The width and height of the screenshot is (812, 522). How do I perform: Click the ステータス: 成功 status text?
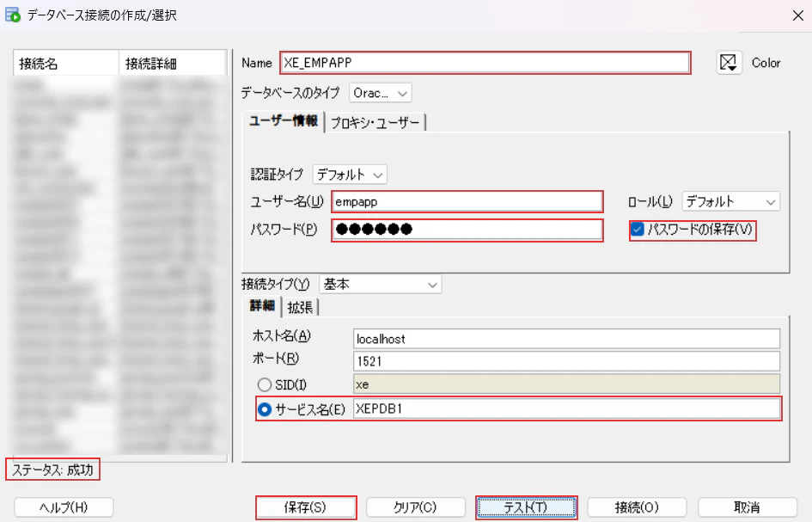tap(52, 470)
